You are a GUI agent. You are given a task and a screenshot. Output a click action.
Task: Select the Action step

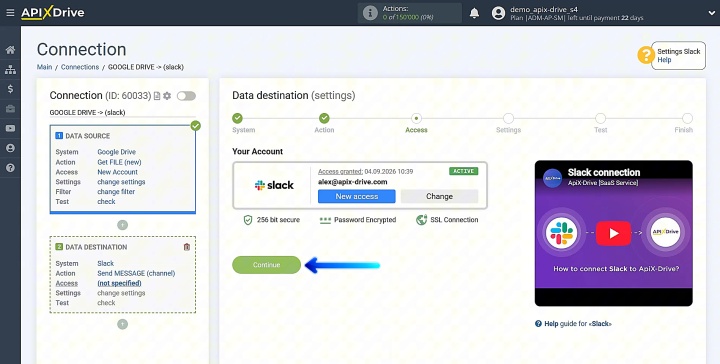pyautogui.click(x=324, y=118)
